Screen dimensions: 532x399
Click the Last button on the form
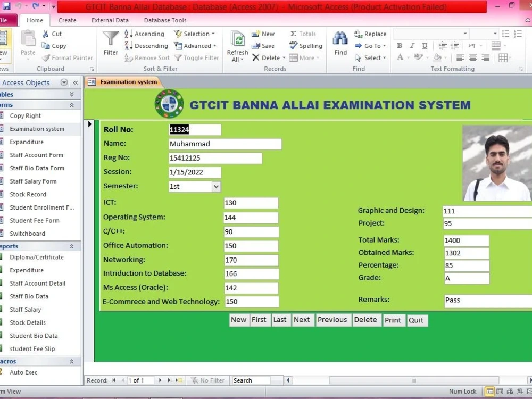[280, 320]
